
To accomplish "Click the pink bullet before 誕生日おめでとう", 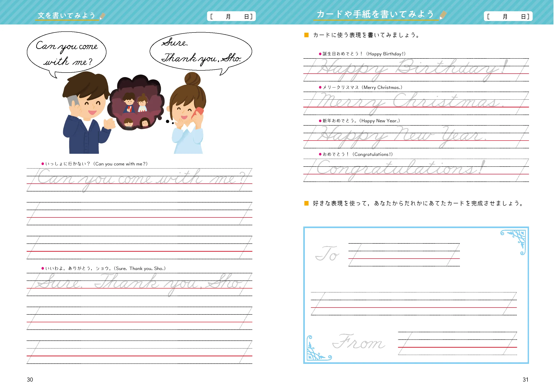I will (x=320, y=54).
